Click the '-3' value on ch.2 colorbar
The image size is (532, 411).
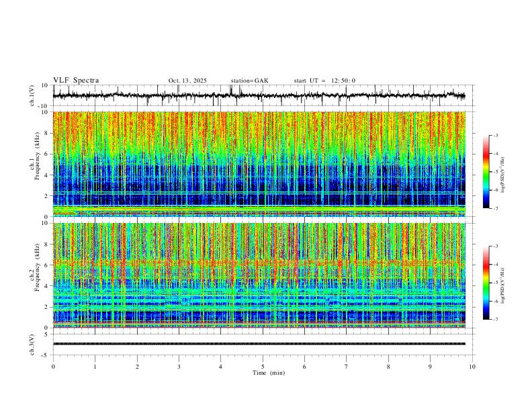(495, 246)
